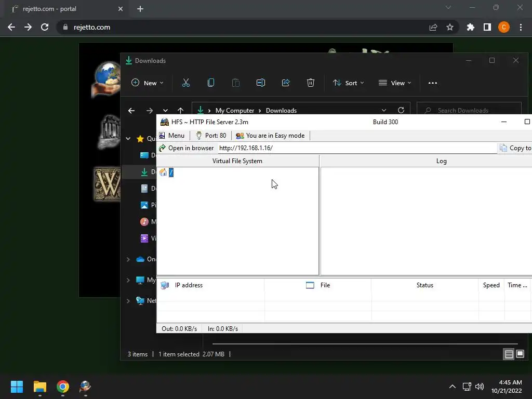
Task: Click Copy to clipboard button in HFS
Action: (515, 148)
